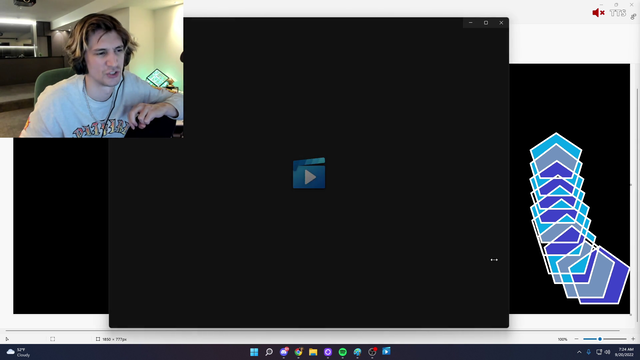Open the purple circle app in taskbar
The width and height of the screenshot is (640, 360).
coord(328,352)
